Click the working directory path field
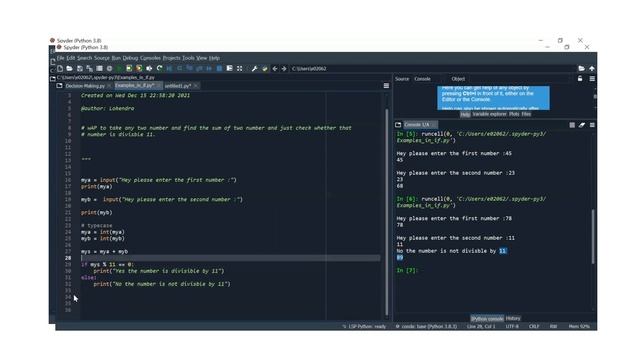Image resolution: width=640 pixels, height=360 pixels. click(432, 69)
